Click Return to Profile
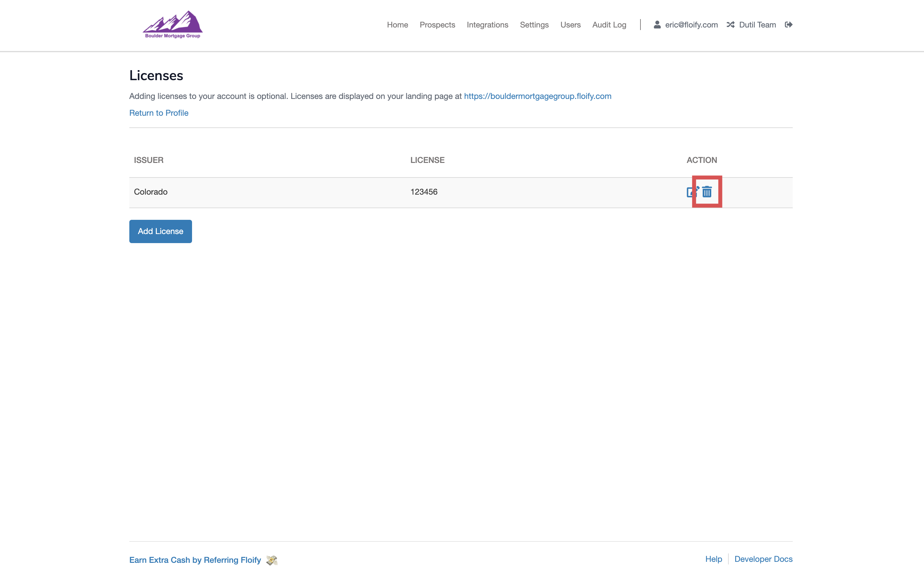924x578 pixels. pos(159,113)
